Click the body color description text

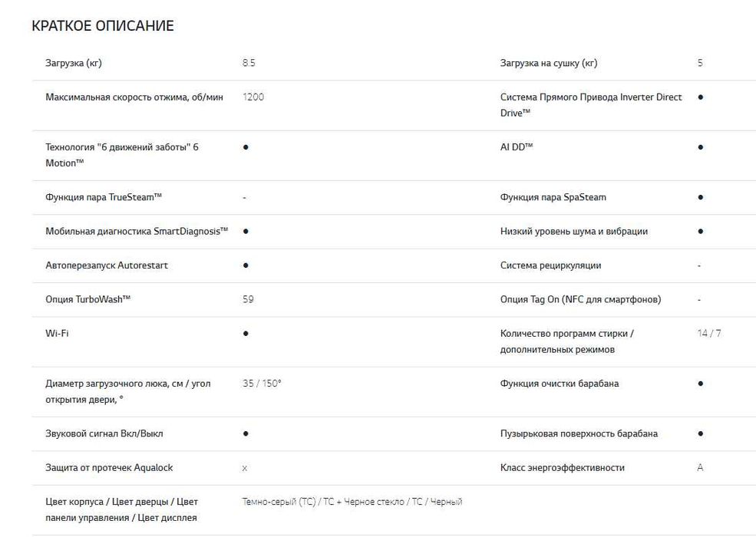[x=352, y=502]
